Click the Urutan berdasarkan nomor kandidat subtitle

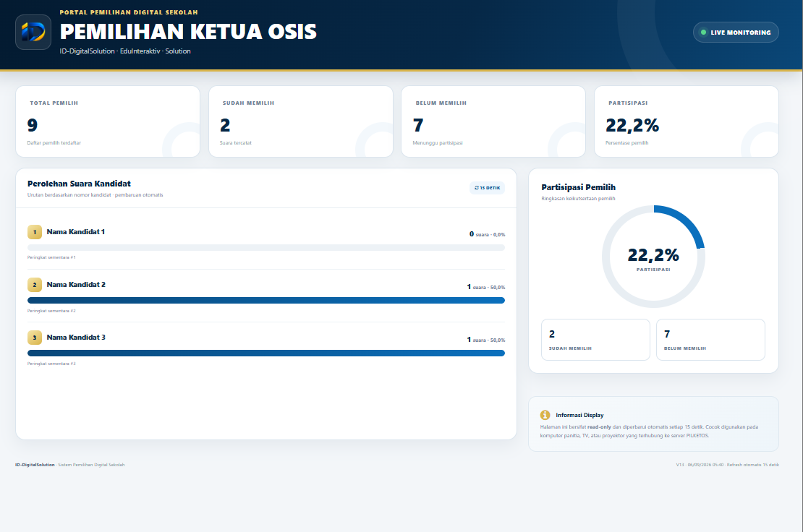[x=95, y=195]
